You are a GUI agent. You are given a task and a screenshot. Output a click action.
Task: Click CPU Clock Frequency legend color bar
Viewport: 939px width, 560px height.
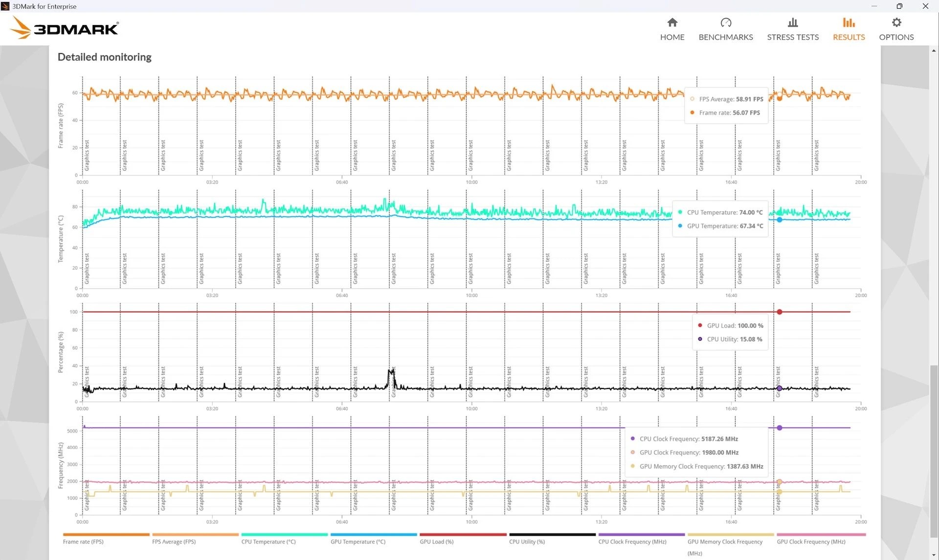(641, 535)
